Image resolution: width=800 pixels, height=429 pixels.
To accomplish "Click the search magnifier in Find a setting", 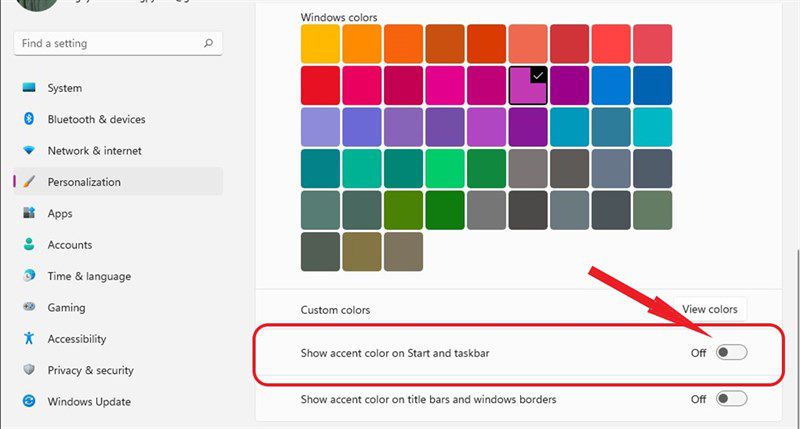I will [208, 43].
